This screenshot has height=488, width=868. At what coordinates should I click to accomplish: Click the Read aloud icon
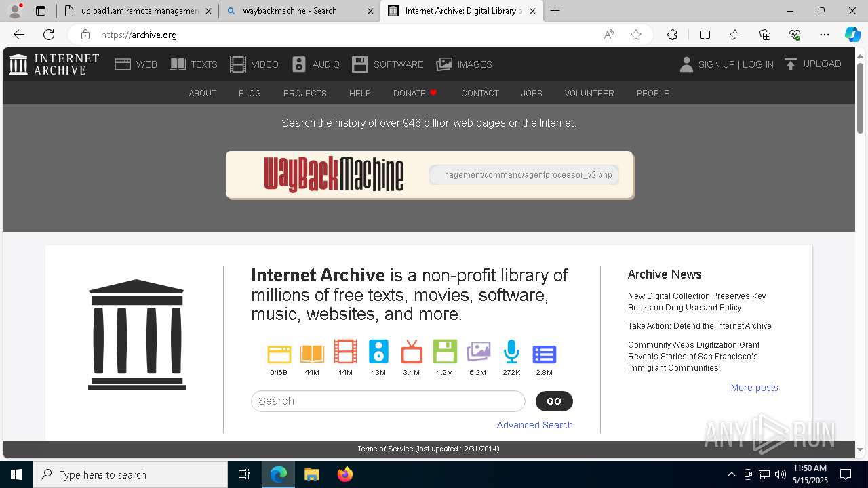click(609, 35)
